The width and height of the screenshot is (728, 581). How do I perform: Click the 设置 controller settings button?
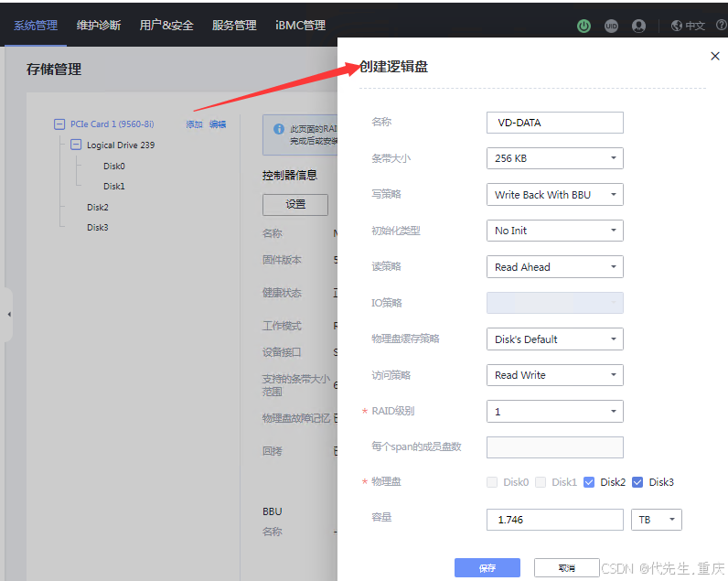295,204
